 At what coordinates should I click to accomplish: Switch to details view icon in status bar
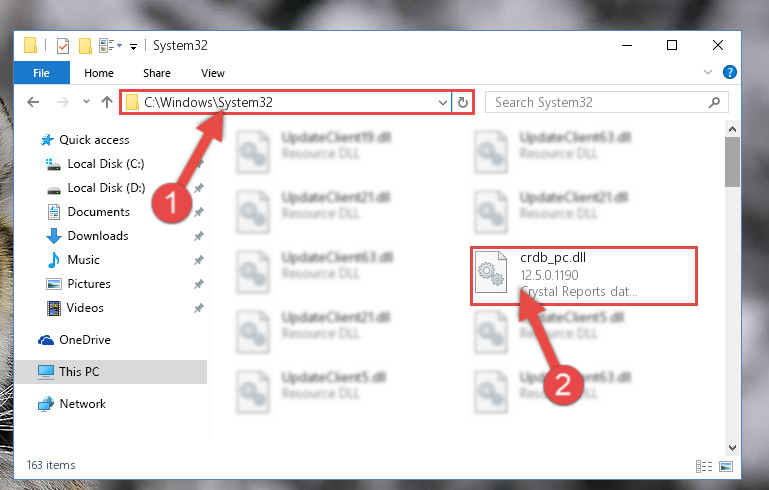pos(704,466)
